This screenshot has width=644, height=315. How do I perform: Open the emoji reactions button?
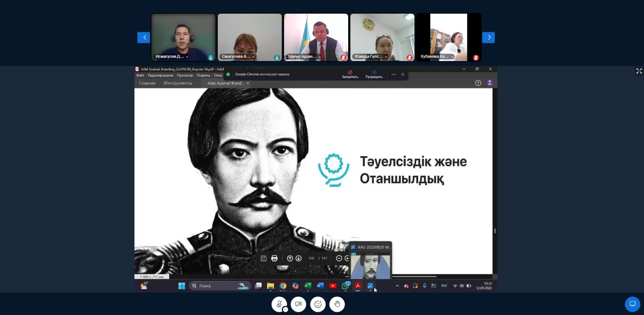coord(318,304)
